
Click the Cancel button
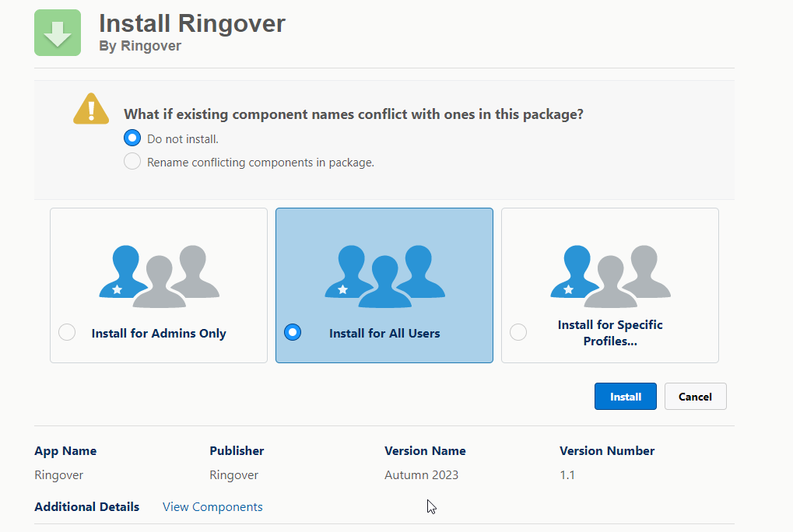(x=694, y=396)
